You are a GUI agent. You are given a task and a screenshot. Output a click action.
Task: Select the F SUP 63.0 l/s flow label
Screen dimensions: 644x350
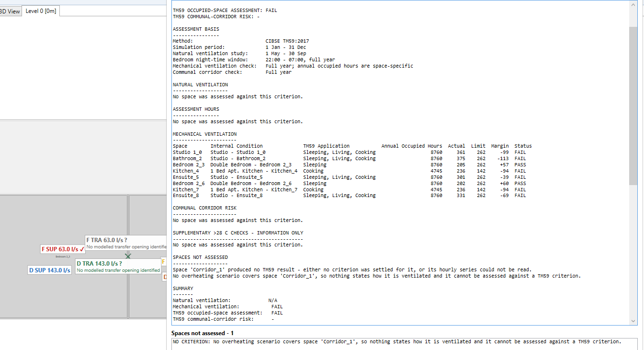[63, 249]
